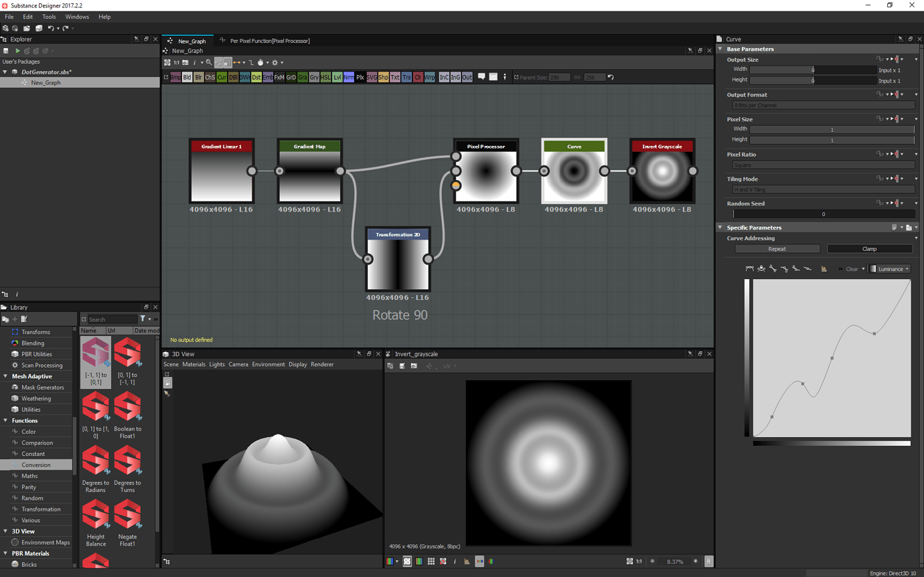The width and height of the screenshot is (924, 577).
Task: Add a Blend node using the Bld icon
Action: [186, 77]
